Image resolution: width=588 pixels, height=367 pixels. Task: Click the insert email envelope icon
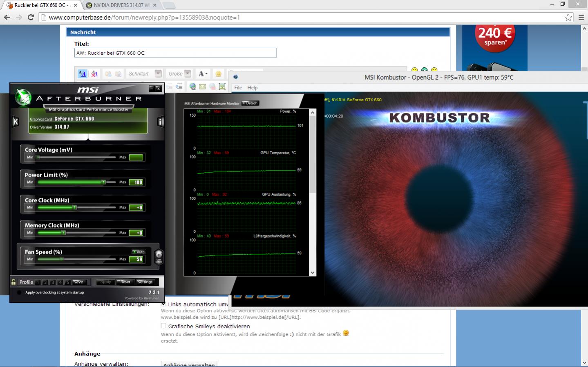[x=202, y=87]
